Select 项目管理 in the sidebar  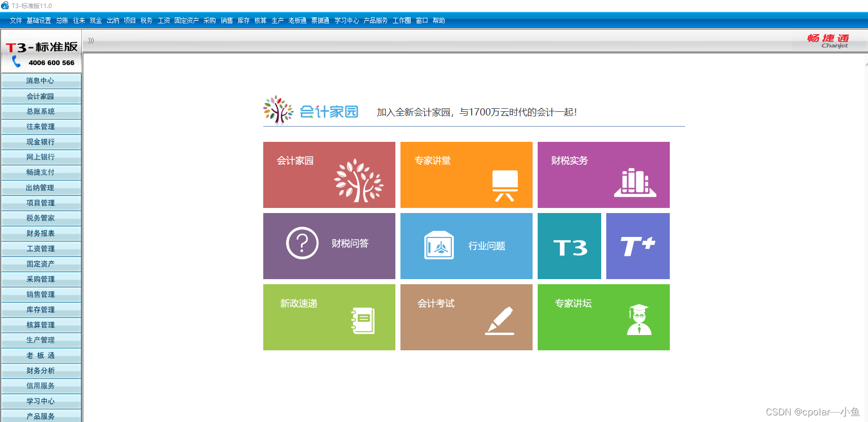tap(41, 203)
